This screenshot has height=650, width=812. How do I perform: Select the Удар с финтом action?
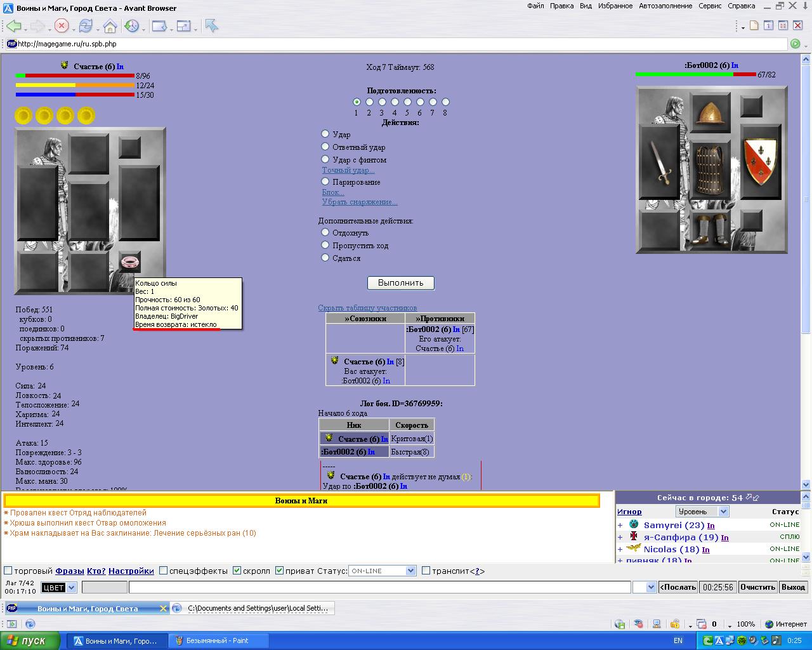tap(325, 159)
